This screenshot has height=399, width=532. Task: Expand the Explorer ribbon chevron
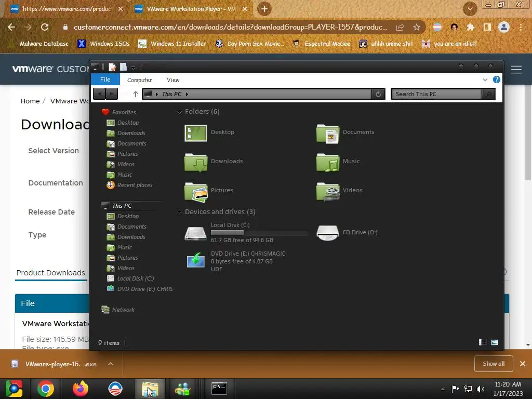coord(485,79)
